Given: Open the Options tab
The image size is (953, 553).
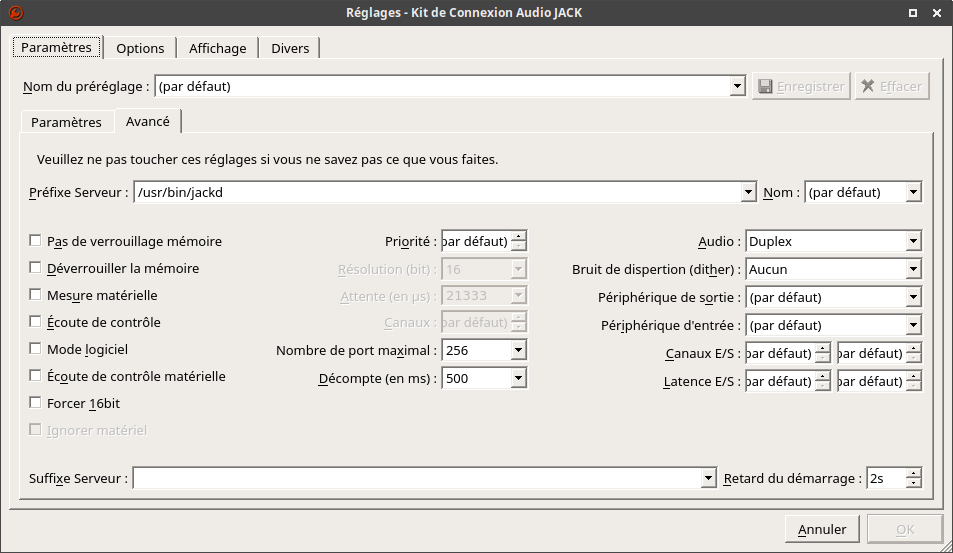Looking at the screenshot, I should click(140, 48).
